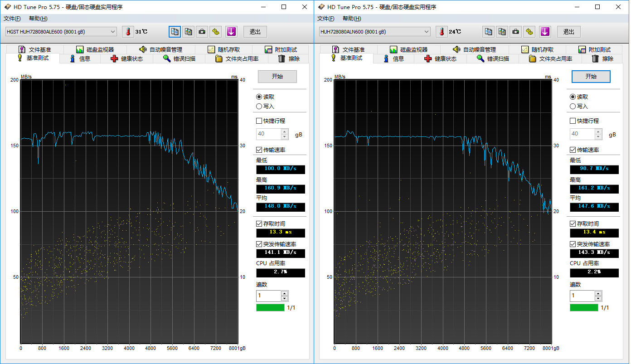Screen dimensions: 631x364
Task: Click the purple download arrow icon in HUH728080ALN600 window
Action: pos(545,32)
